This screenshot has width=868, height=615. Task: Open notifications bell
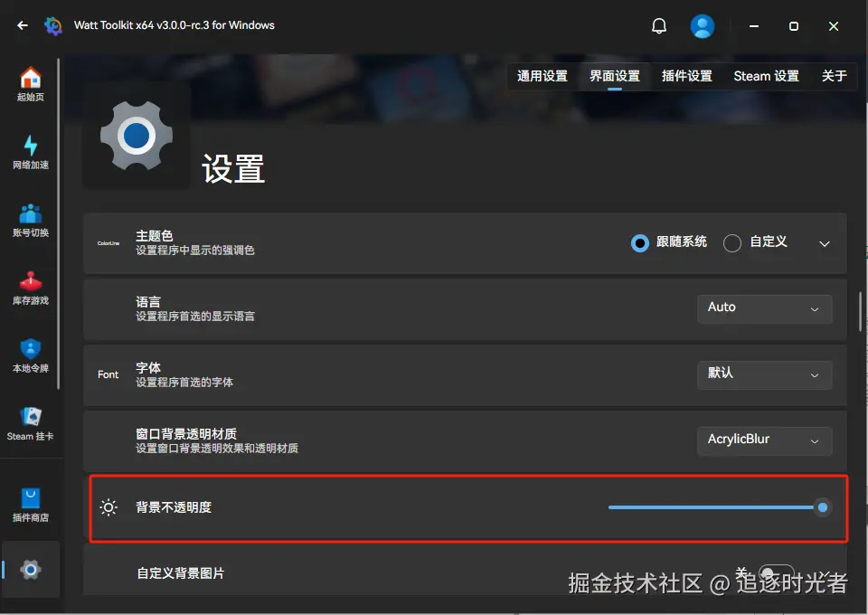(x=659, y=26)
